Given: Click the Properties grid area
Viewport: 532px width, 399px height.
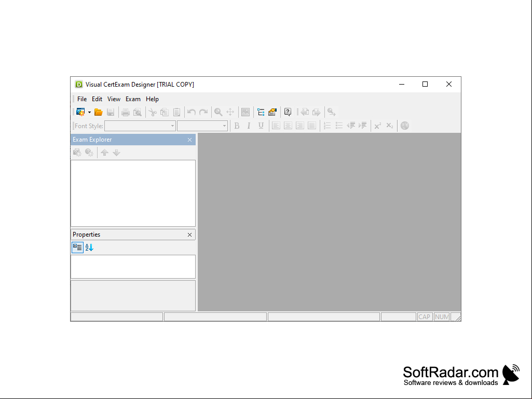Looking at the screenshot, I should 133,267.
